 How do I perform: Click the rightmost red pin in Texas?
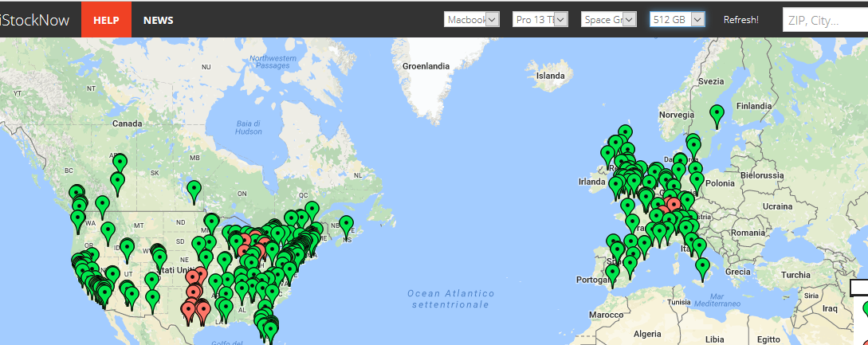tap(203, 312)
